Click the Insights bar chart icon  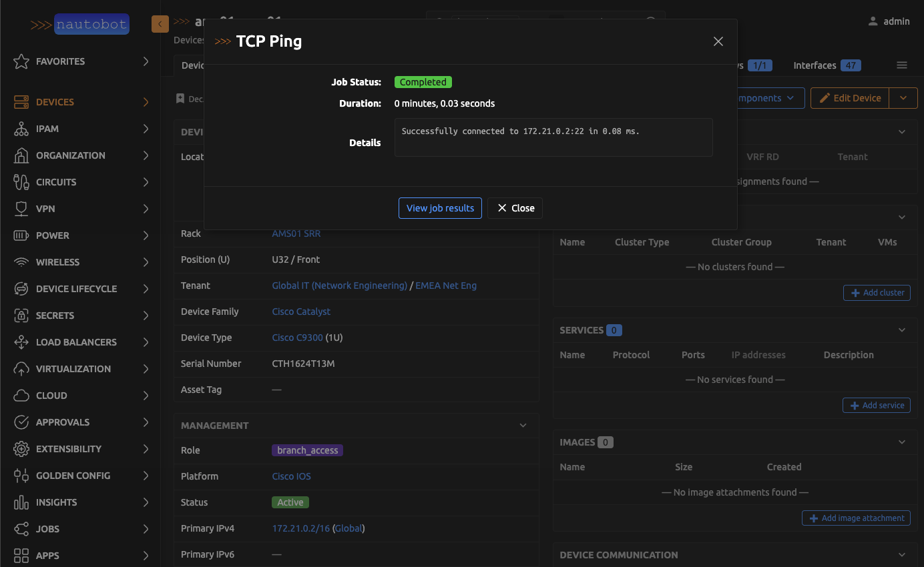click(x=21, y=502)
